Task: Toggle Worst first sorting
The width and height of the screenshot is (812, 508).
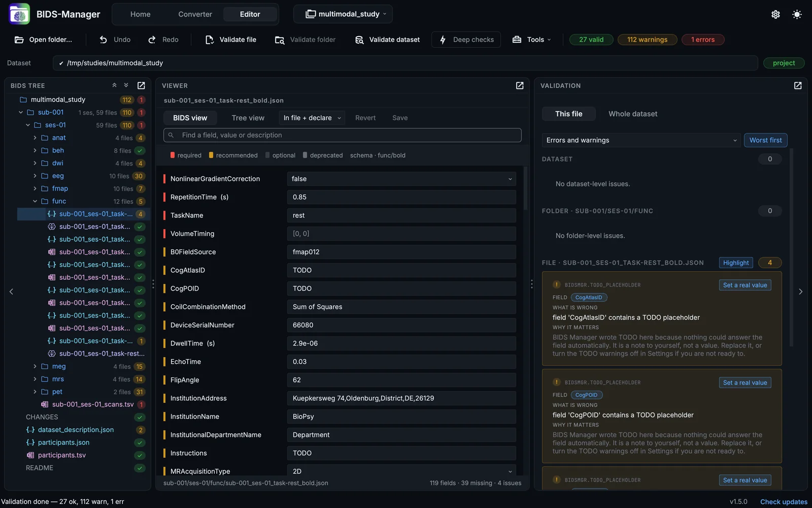Action: coord(765,140)
